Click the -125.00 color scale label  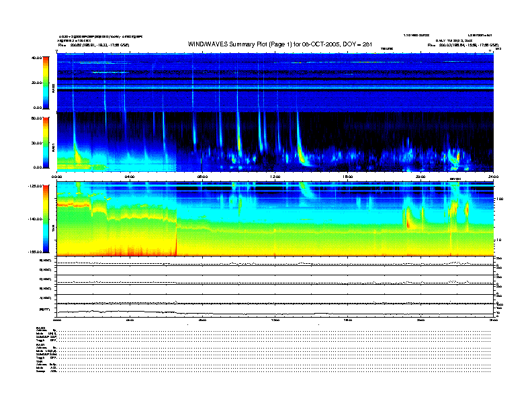tap(35, 186)
